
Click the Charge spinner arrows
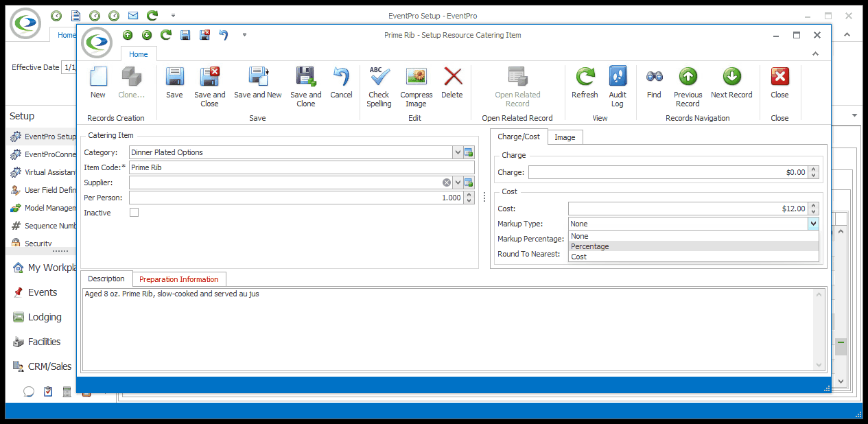click(814, 173)
